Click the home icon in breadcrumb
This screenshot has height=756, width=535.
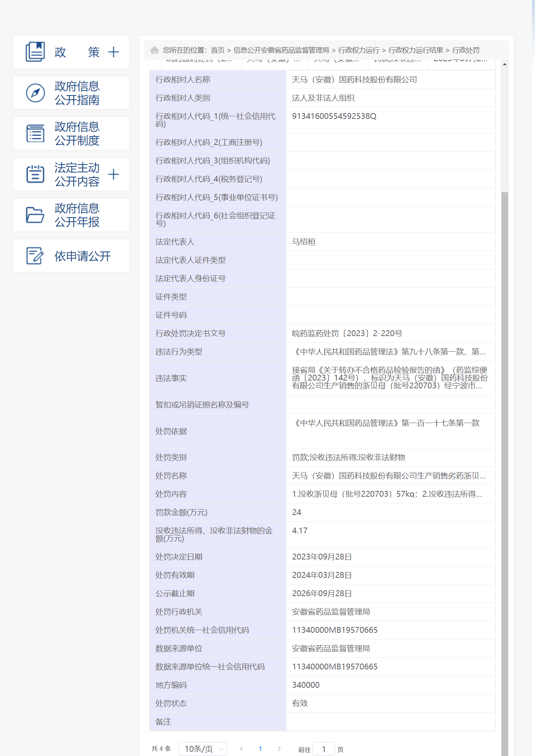pos(155,50)
